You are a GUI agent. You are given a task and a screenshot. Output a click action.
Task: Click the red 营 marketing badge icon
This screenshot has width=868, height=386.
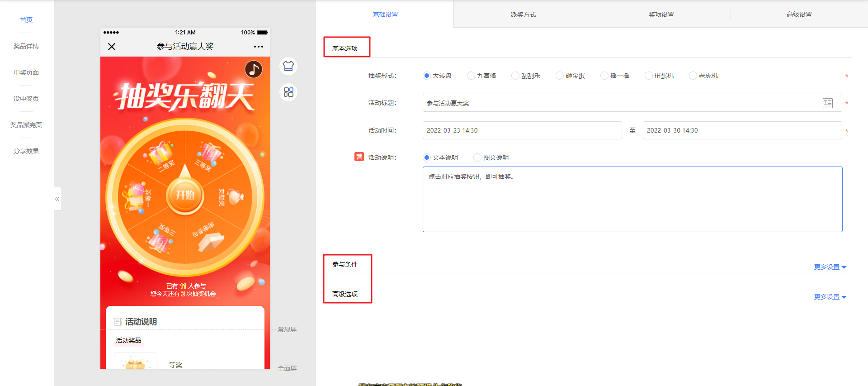pyautogui.click(x=359, y=157)
